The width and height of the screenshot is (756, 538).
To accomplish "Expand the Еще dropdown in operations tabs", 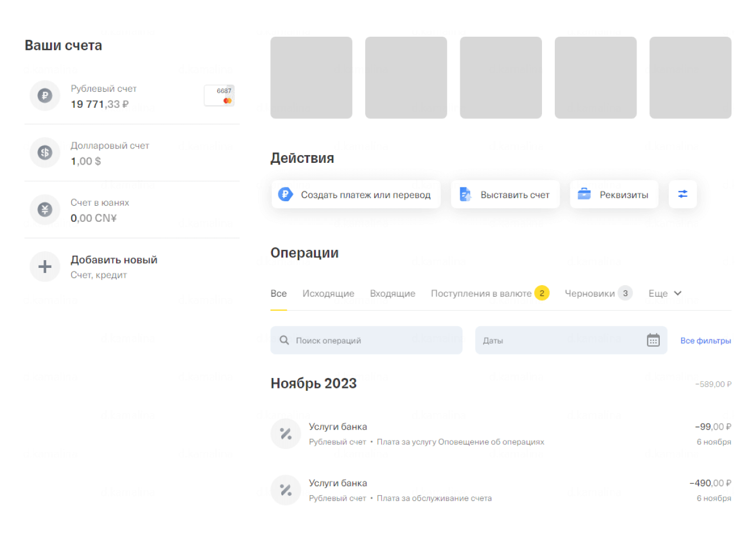I will pos(665,293).
